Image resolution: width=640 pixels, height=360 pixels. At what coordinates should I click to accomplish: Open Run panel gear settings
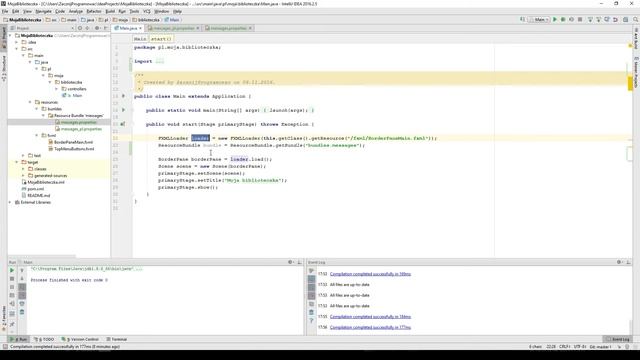(291, 262)
